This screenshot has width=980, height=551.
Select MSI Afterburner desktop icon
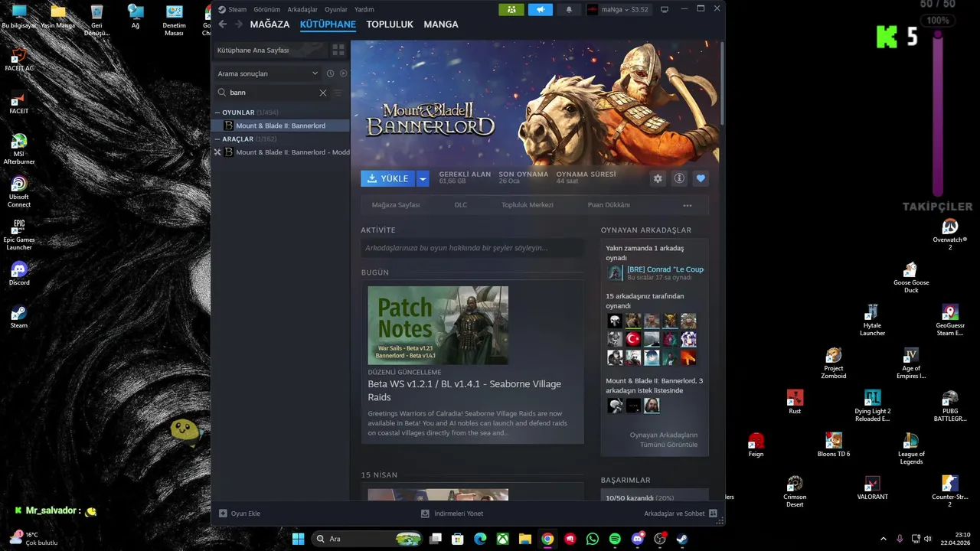coord(19,148)
